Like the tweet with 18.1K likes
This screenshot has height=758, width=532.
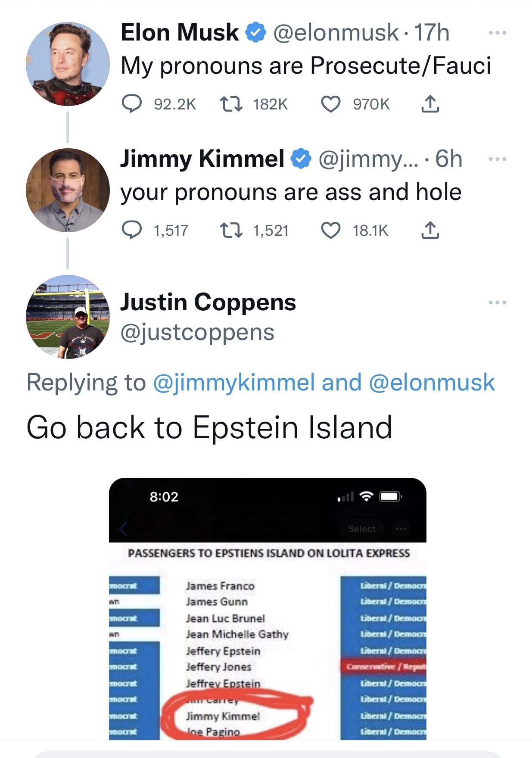pos(331,230)
